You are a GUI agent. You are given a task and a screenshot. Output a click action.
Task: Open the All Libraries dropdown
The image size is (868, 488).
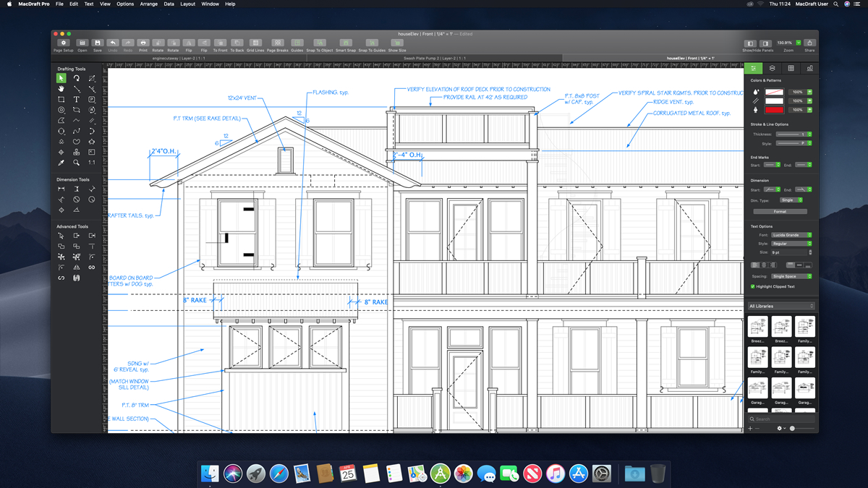[781, 306]
